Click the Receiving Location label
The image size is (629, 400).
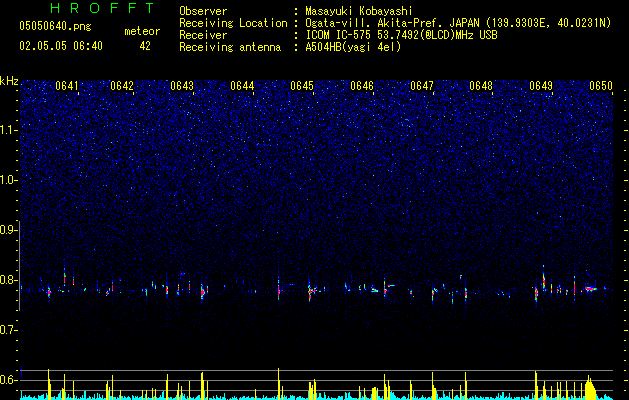point(233,23)
